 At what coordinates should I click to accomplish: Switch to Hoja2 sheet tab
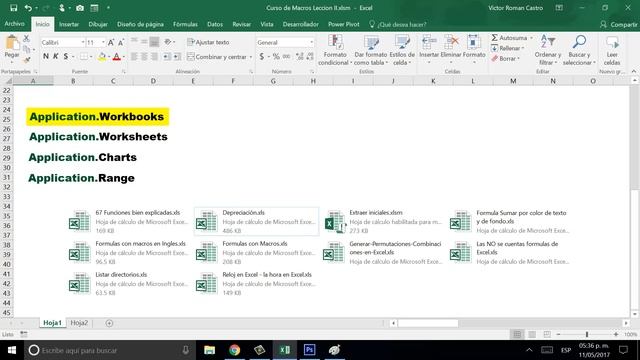click(79, 323)
